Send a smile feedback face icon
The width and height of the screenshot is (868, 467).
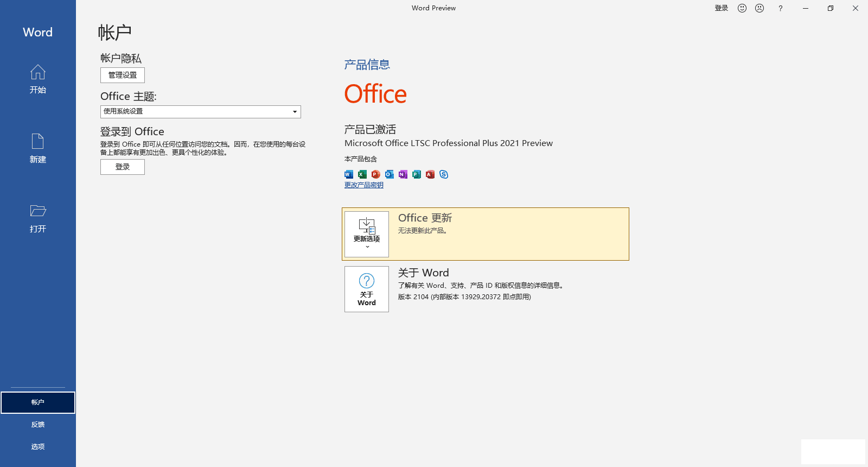(x=742, y=8)
